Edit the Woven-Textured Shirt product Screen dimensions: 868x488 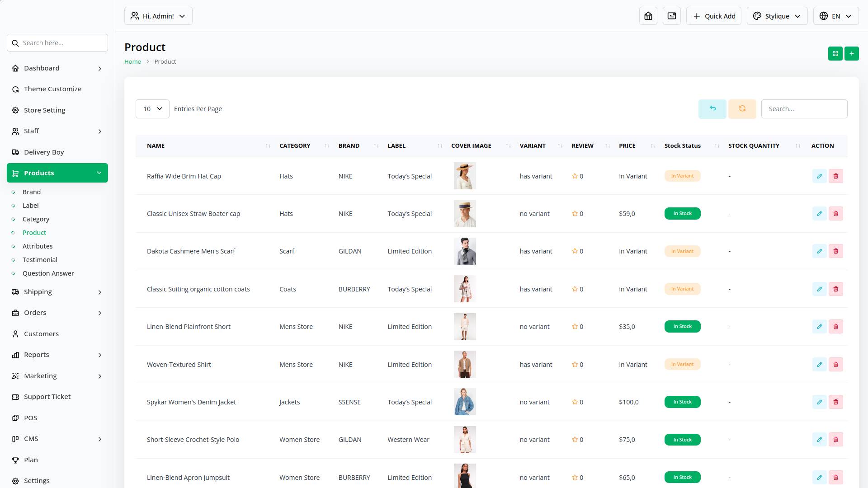click(x=819, y=365)
